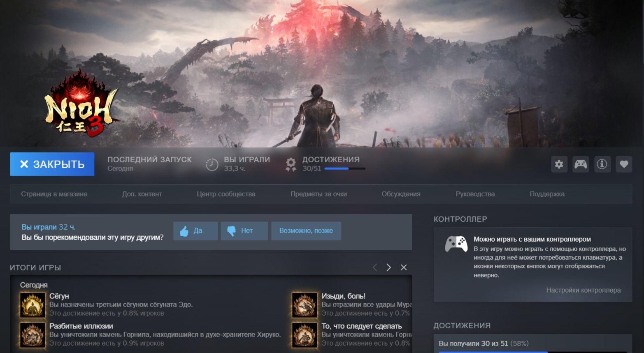The width and height of the screenshot is (644, 353).
Task: Open the Изыди, боль! achievement icon
Action: coord(305,305)
